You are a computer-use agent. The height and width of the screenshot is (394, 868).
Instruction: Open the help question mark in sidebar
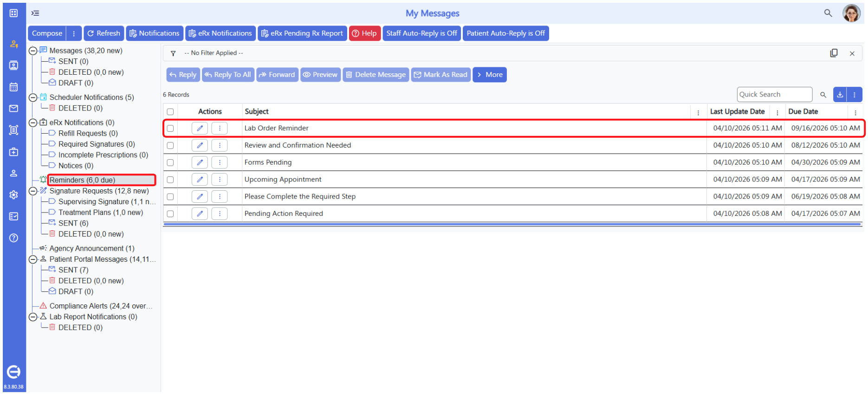pos(13,238)
